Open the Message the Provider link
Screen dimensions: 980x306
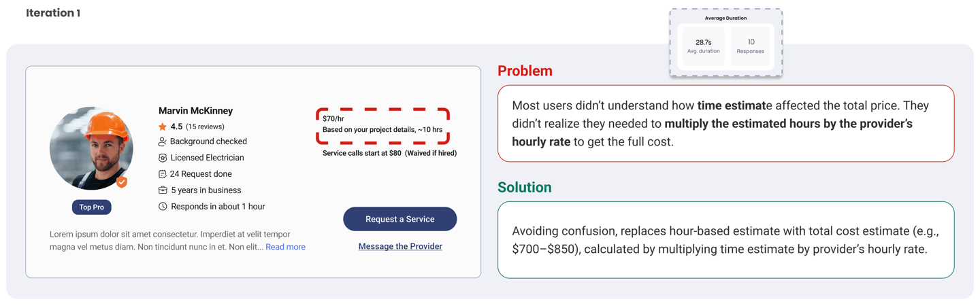(400, 246)
